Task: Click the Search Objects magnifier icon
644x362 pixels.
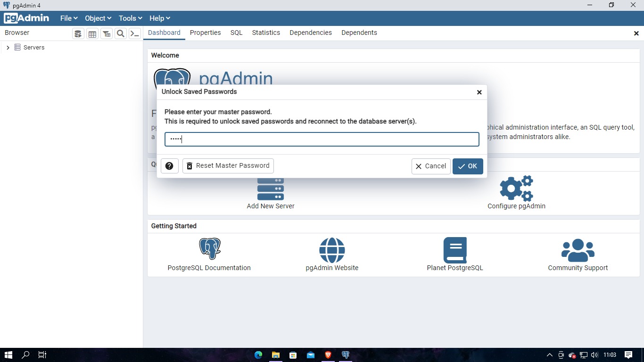Action: pyautogui.click(x=121, y=33)
